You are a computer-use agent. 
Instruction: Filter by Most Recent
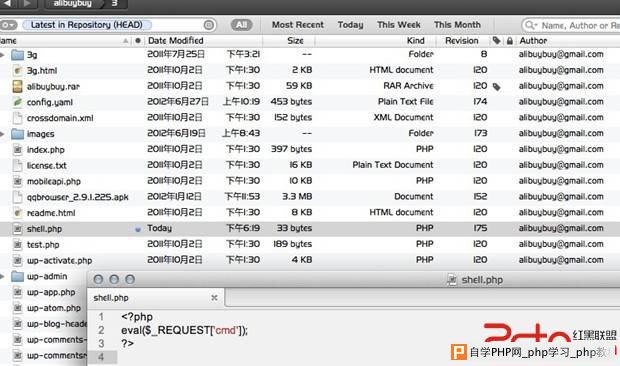point(297,25)
